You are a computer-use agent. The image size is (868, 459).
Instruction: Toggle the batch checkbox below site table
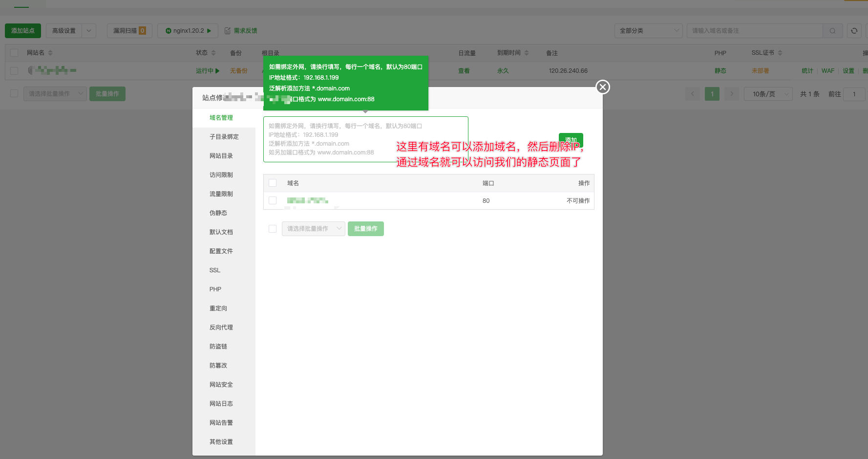click(14, 93)
